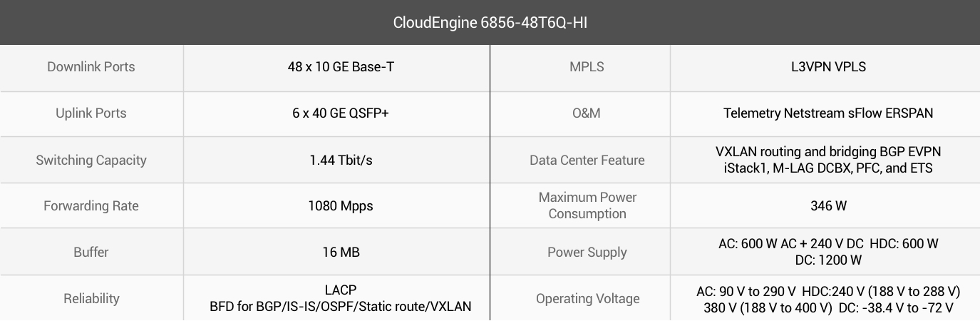Select the Operating Voltage label
This screenshot has height=321, width=980.
[x=588, y=299]
